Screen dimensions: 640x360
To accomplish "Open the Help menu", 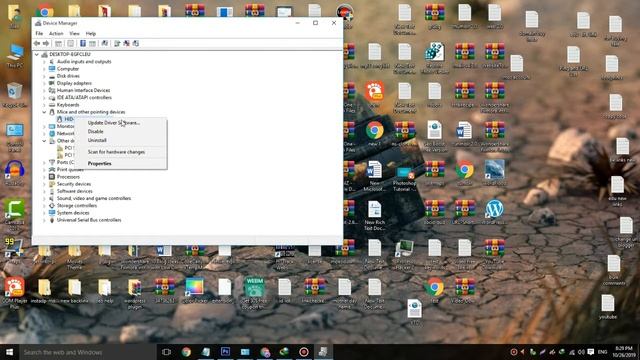I will 91,33.
